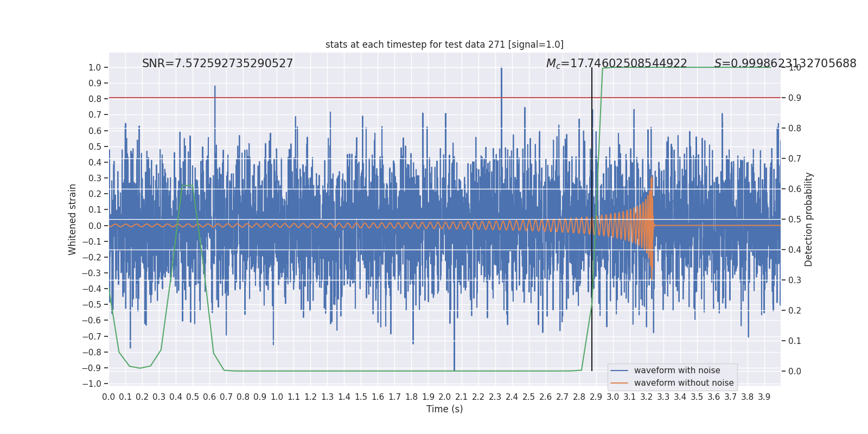Select the S=0.9998 annotation text
Screen dimensions: 868x434
(x=785, y=63)
